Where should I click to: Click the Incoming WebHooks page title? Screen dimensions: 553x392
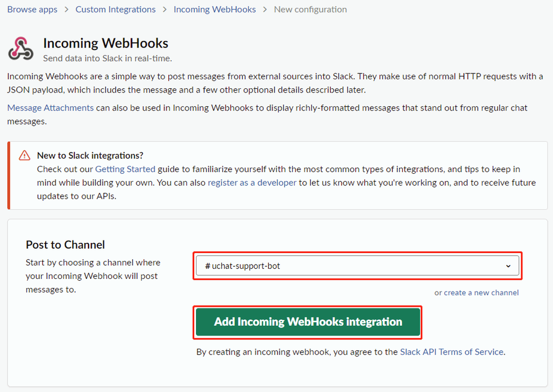point(106,43)
